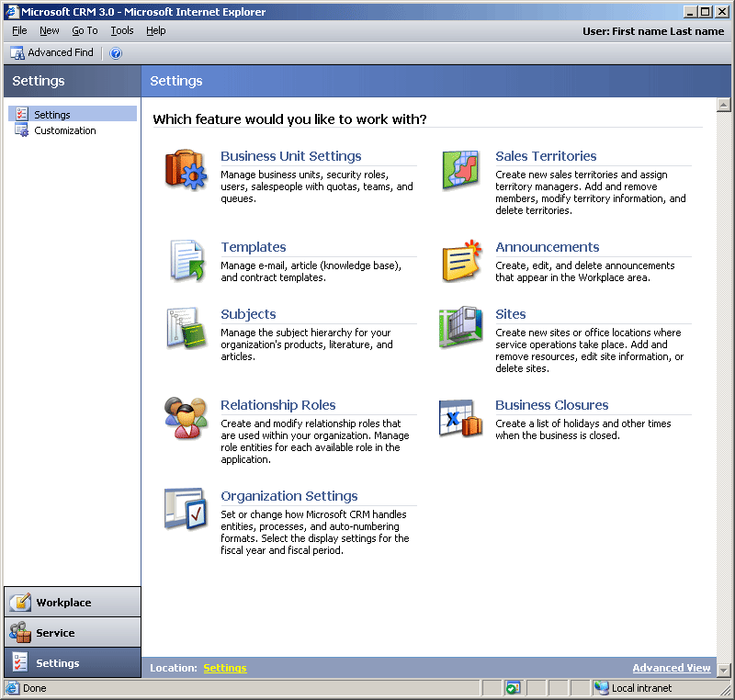Click the status bar page icon beside Done
This screenshot has height=700, width=735.
[12, 688]
